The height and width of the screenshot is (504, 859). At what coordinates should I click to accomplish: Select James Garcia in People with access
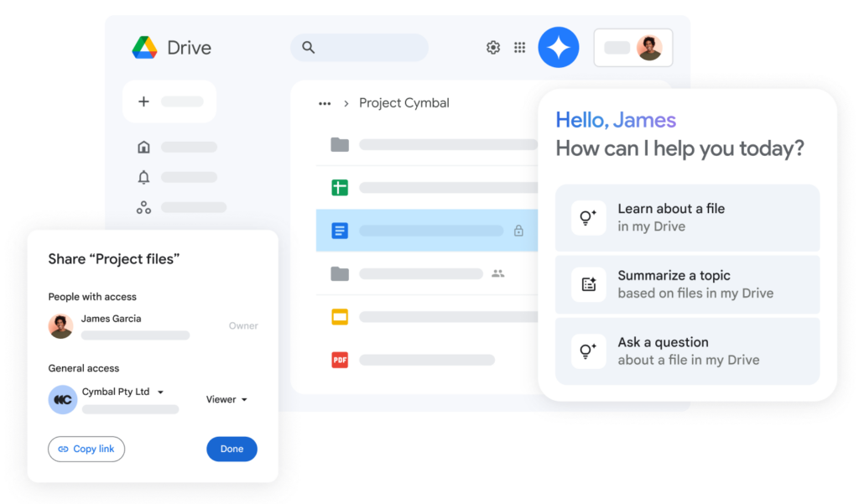click(112, 319)
